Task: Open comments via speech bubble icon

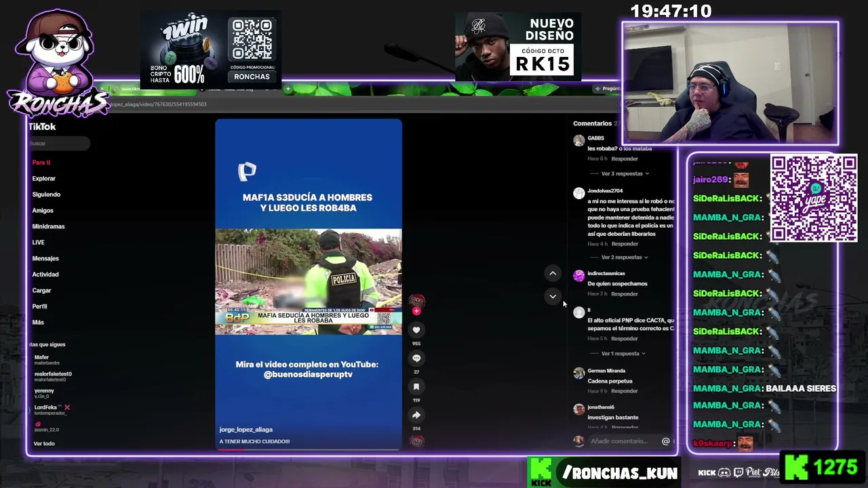Action: tap(416, 358)
